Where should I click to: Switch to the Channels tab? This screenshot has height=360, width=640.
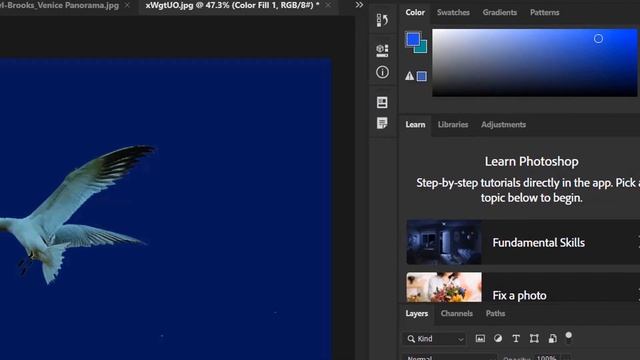tap(456, 313)
